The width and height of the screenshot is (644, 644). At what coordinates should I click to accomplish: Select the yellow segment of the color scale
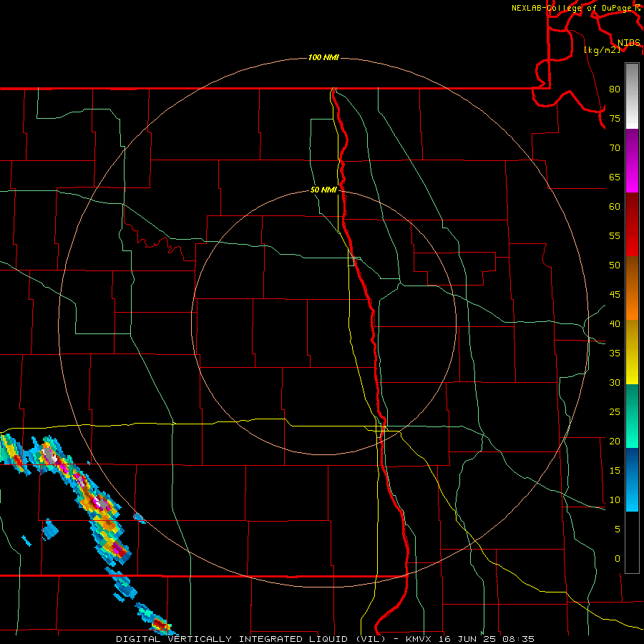tap(632, 352)
